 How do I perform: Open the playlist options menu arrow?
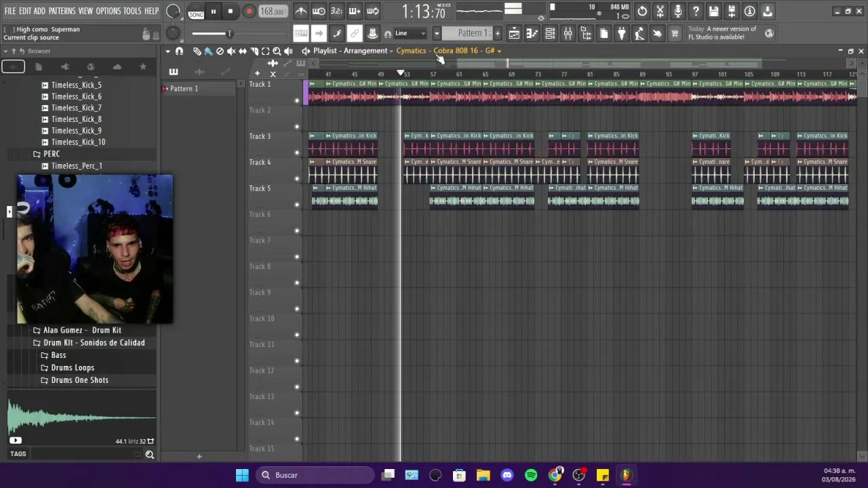(167, 51)
